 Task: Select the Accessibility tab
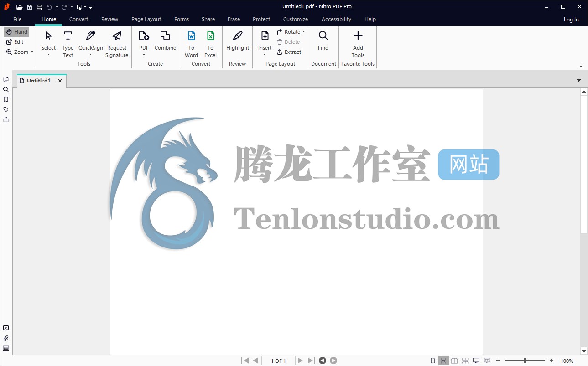[336, 19]
